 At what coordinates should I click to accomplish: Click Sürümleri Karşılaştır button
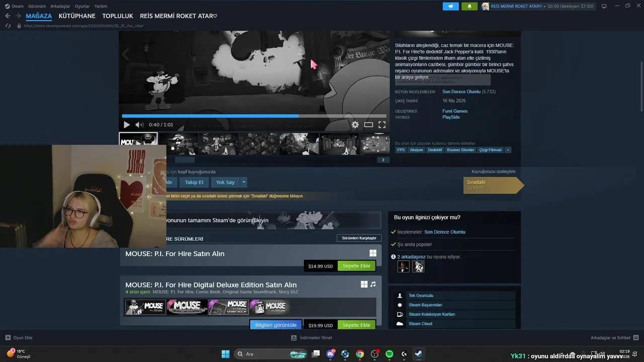(359, 238)
